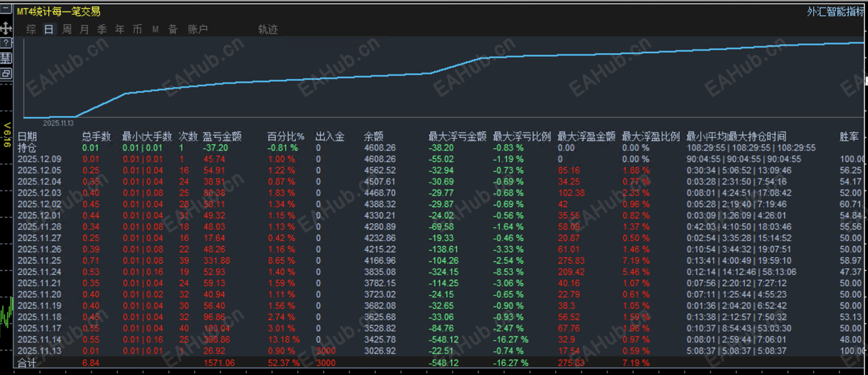Click the 盈亏金额 column header

[222, 136]
